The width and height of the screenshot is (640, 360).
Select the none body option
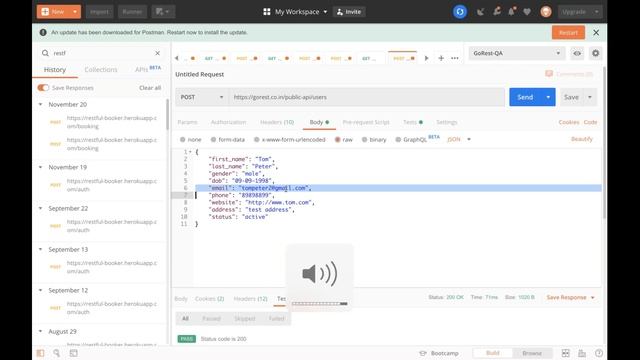(x=191, y=140)
